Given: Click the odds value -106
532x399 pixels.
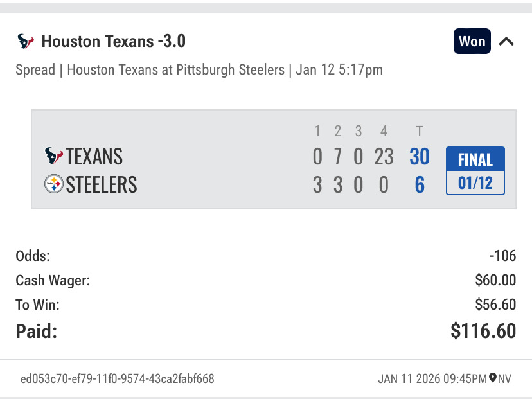Looking at the screenshot, I should coord(502,256).
